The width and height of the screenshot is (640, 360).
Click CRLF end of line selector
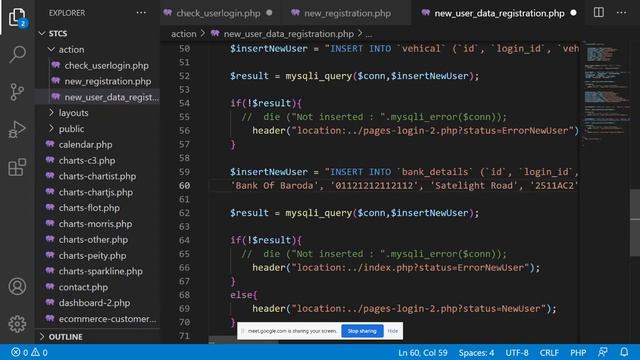click(x=549, y=352)
